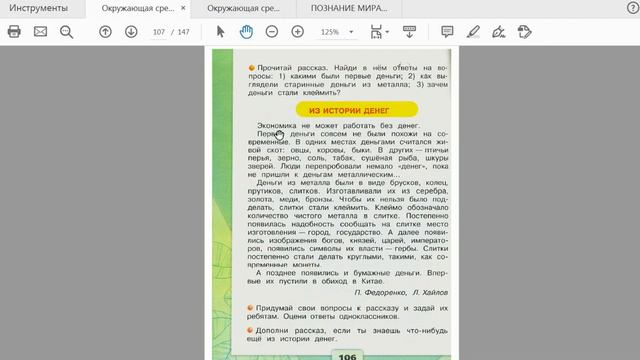Click paragraph starting Дополни рассказ
The width and height of the screenshot is (640, 360).
347,334
